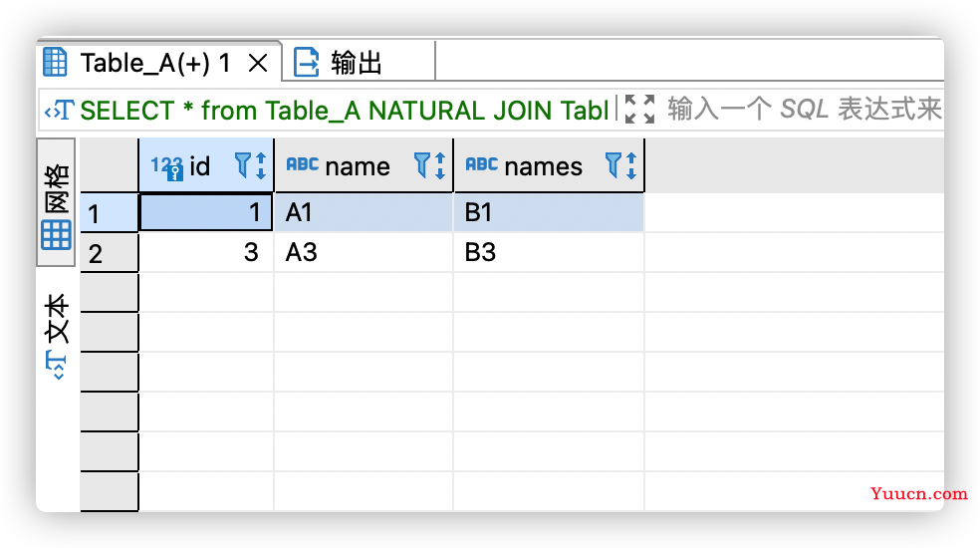Viewport: 980px width, 548px height.
Task: Switch to the 文本 text view side tab
Action: point(56,335)
